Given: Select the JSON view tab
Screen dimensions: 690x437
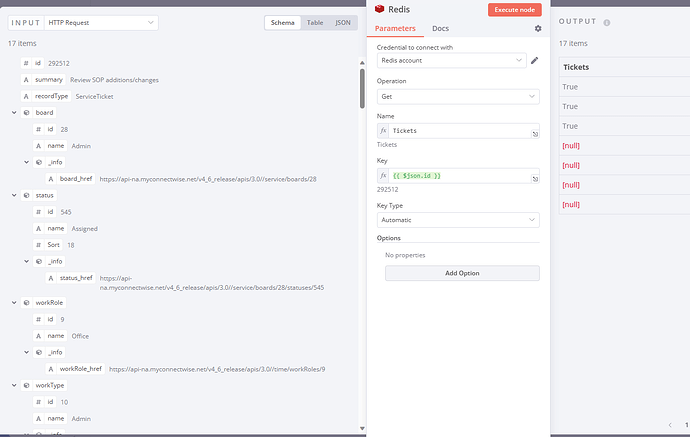Looking at the screenshot, I should coord(343,22).
